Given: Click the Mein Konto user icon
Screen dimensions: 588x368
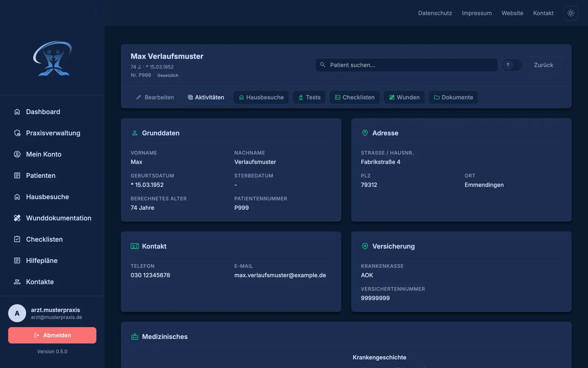Looking at the screenshot, I should (17, 154).
